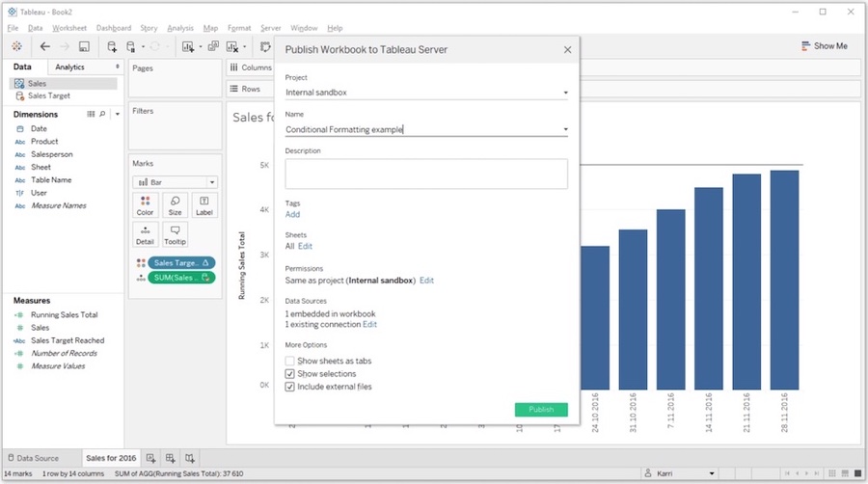This screenshot has width=868, height=484.
Task: Open the Label marks card
Action: click(x=204, y=205)
